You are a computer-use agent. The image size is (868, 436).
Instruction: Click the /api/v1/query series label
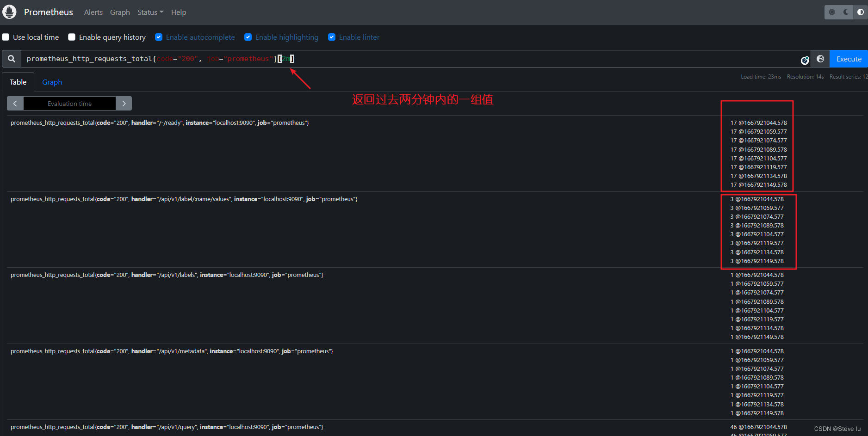click(167, 427)
